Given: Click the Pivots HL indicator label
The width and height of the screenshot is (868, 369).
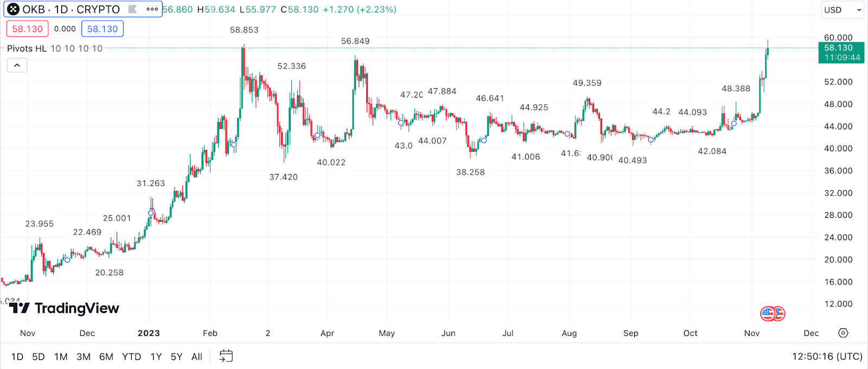Looking at the screenshot, I should [x=27, y=48].
